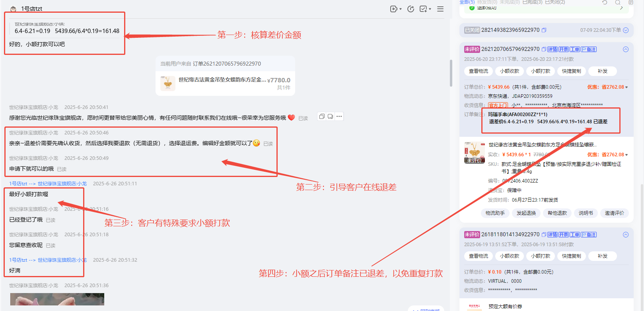
Task: Collapse order 2621207065796922970 card
Action: 626,49
